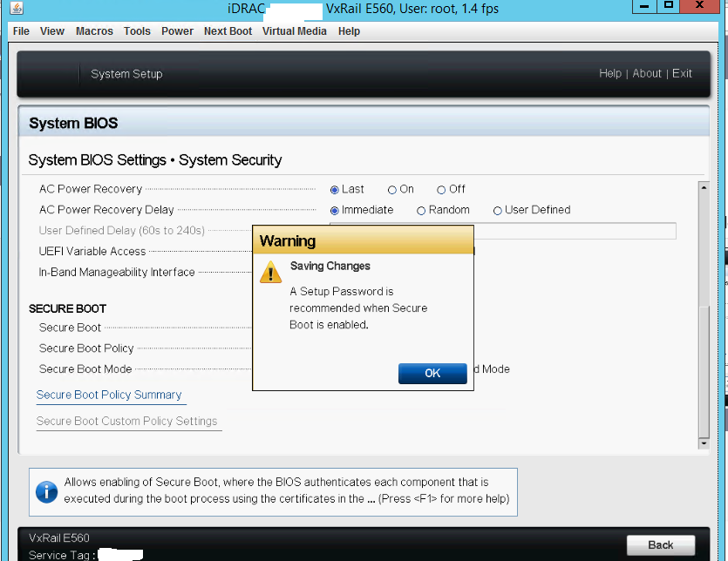
Task: Click Exit in the System Setup header
Action: pyautogui.click(x=682, y=73)
